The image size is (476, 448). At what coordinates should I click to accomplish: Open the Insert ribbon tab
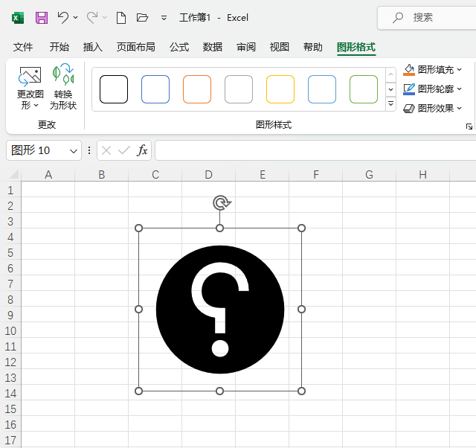(x=93, y=47)
